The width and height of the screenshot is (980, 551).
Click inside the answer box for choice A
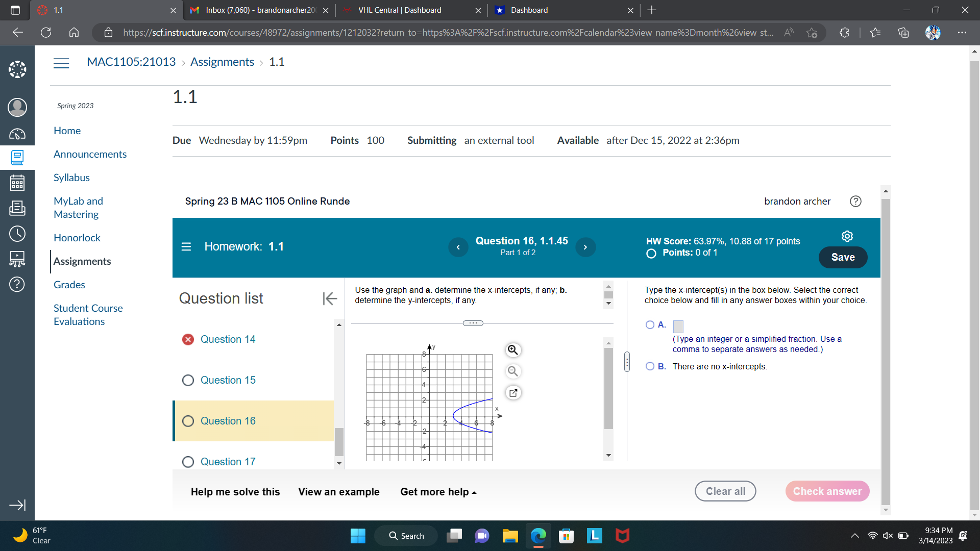click(x=678, y=325)
